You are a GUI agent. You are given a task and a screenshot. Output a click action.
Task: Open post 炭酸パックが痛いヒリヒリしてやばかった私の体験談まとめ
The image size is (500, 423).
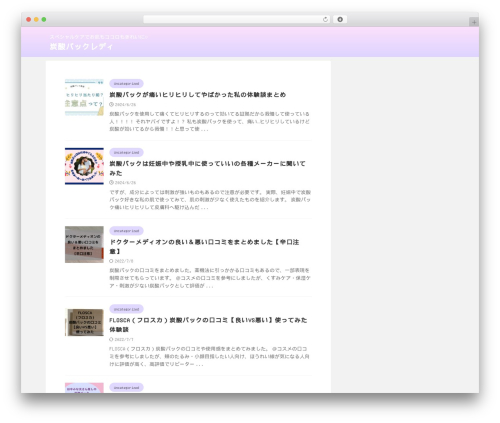coord(198,95)
